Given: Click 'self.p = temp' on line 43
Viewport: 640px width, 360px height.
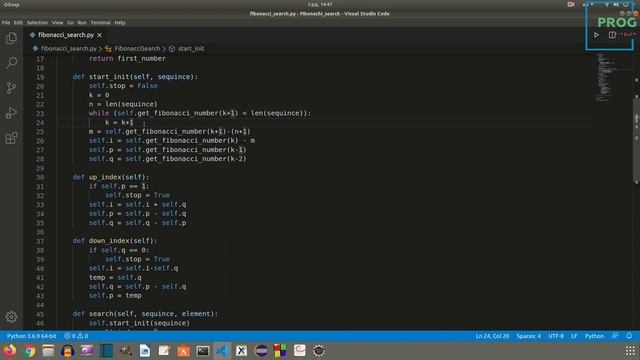Looking at the screenshot, I should 115,296.
